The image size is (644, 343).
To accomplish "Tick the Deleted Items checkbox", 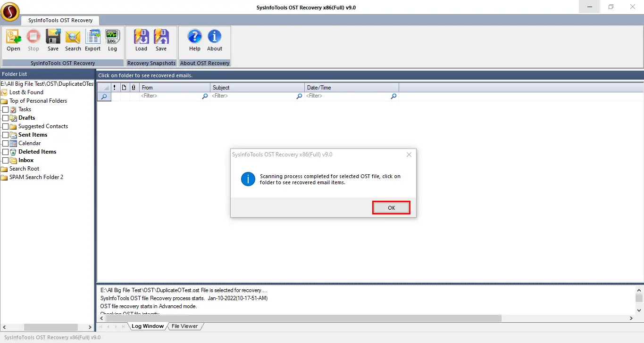I will click(x=6, y=152).
